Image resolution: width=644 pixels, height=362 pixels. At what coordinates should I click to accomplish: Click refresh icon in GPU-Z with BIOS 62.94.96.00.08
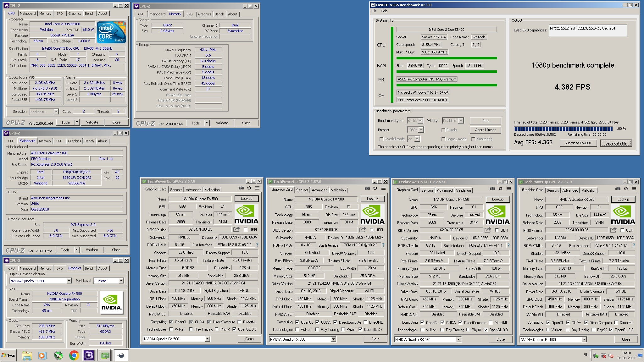coord(375,189)
